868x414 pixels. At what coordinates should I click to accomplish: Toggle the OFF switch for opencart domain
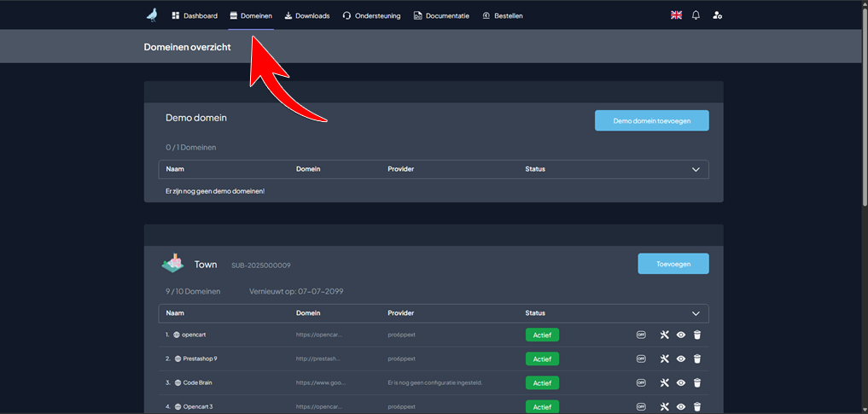[x=641, y=335]
